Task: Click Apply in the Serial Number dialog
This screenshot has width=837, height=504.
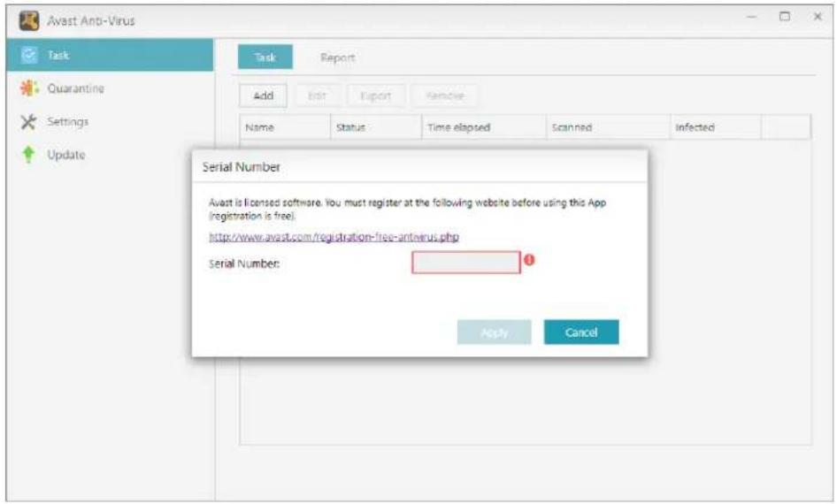Action: tap(495, 332)
